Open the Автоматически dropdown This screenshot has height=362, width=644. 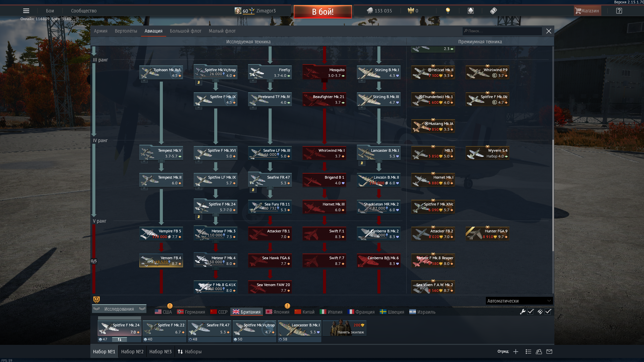click(x=519, y=301)
